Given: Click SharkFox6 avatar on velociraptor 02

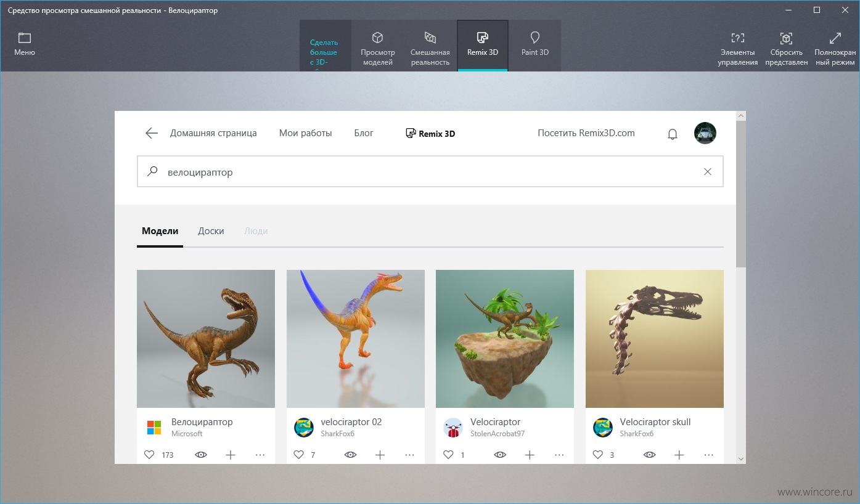Looking at the screenshot, I should (303, 428).
